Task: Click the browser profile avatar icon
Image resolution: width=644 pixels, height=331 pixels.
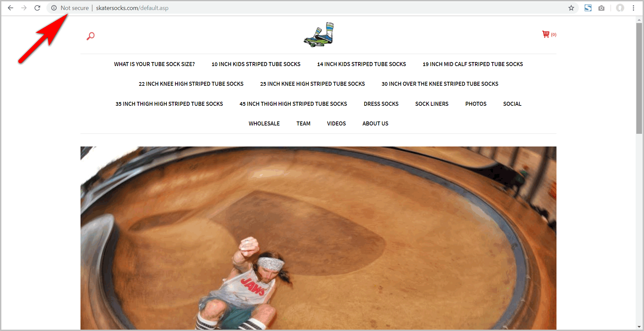Action: [x=620, y=8]
